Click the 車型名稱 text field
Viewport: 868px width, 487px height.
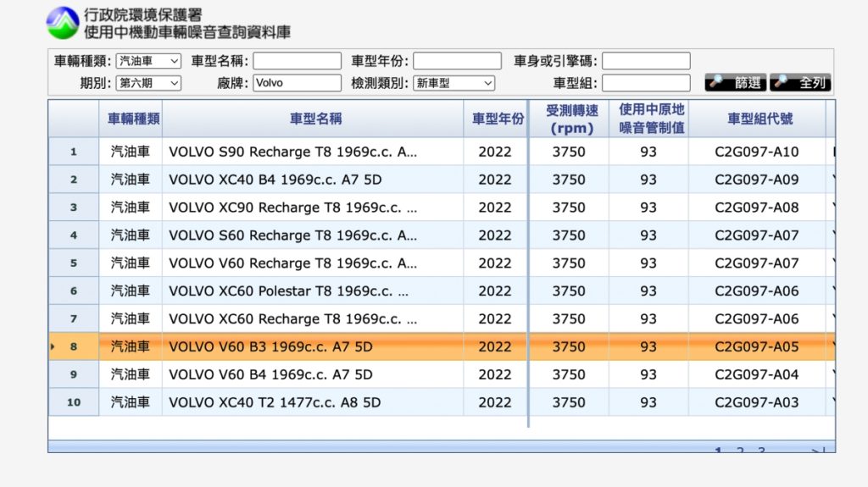297,61
